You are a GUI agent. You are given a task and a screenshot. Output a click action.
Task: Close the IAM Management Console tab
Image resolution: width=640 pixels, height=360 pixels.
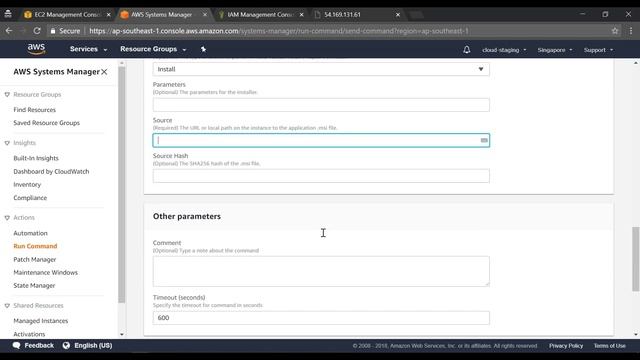click(x=302, y=15)
